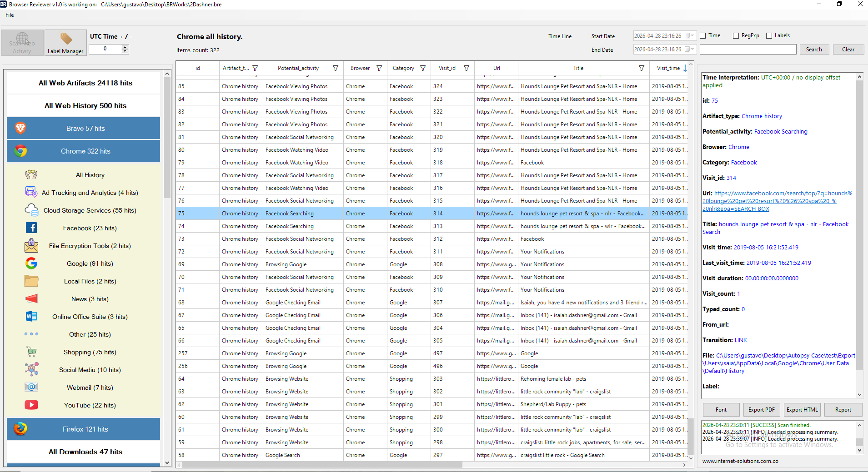Click the sidebar's scroll down arrow
Viewport: 868px width, 472px height.
(167, 463)
